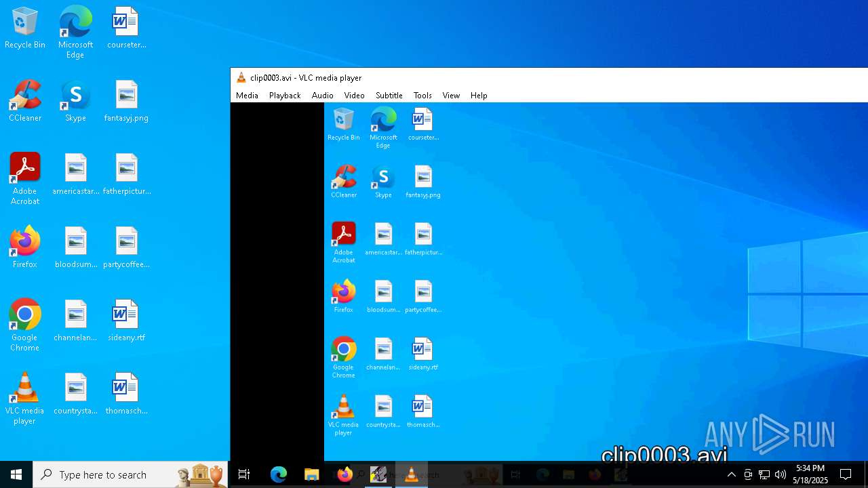Viewport: 868px width, 488px height.
Task: Open CCleaner desktop shortcut
Action: (x=25, y=102)
